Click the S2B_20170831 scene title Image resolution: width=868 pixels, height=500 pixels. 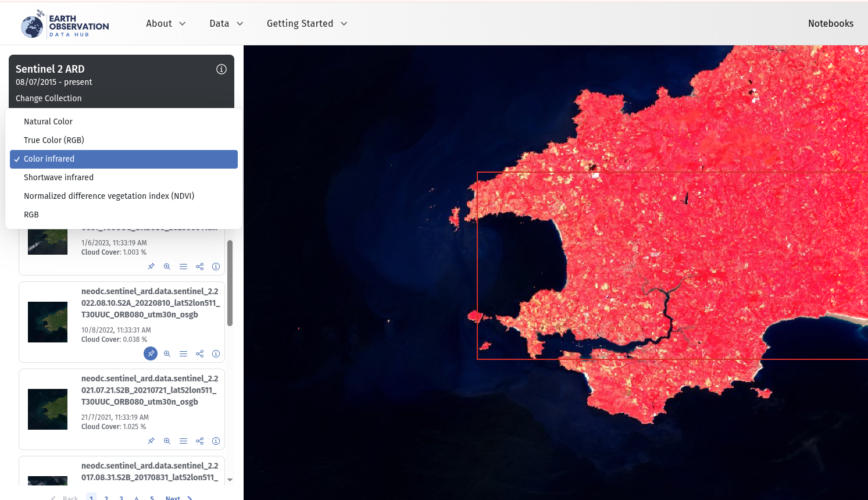150,472
